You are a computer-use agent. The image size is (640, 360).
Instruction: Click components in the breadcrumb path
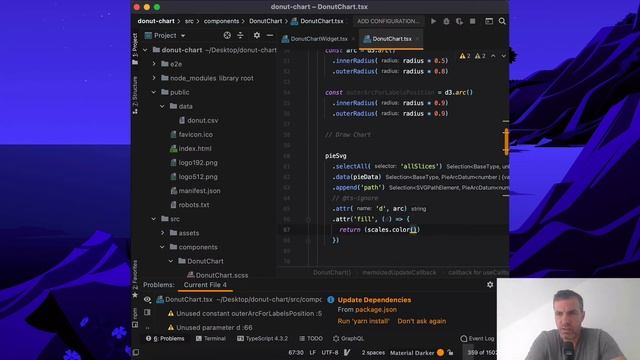221,21
